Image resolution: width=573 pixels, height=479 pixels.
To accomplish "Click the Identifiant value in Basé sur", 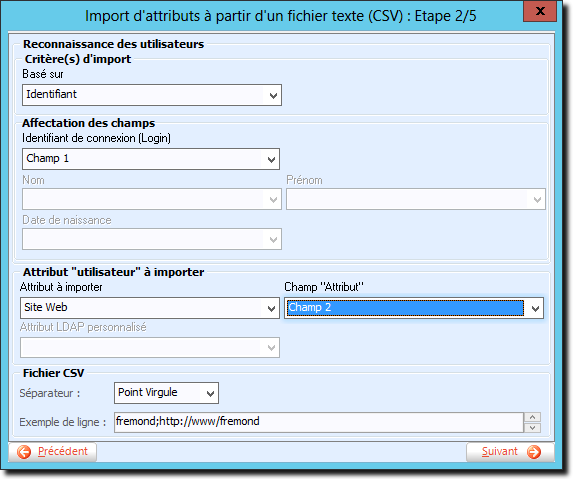I will click(51, 94).
